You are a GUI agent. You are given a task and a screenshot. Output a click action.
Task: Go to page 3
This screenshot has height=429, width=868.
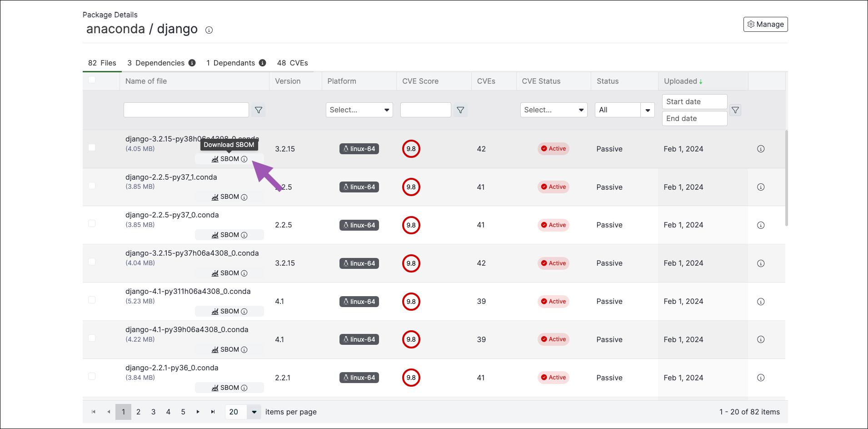pyautogui.click(x=153, y=412)
